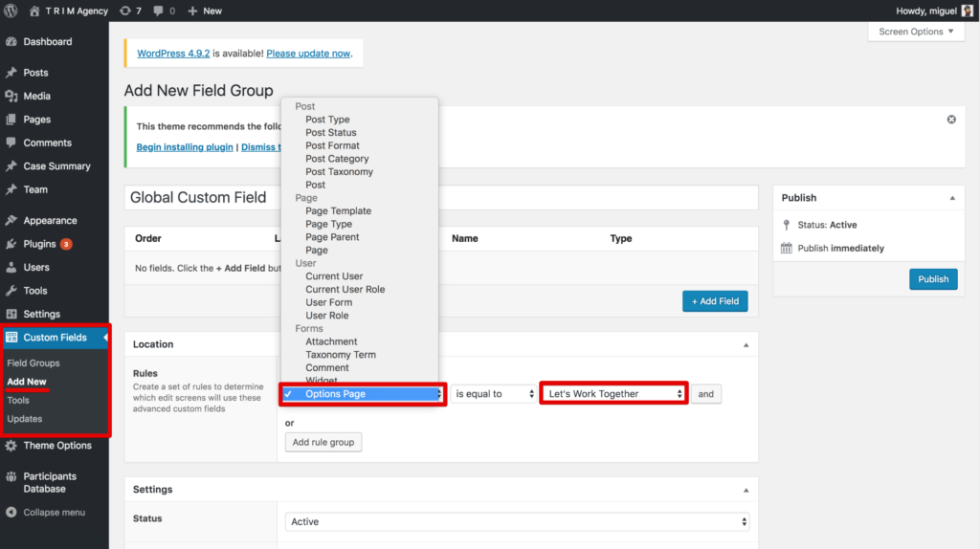This screenshot has height=549, width=980.
Task: Click the Tools wrench icon
Action: (11, 291)
